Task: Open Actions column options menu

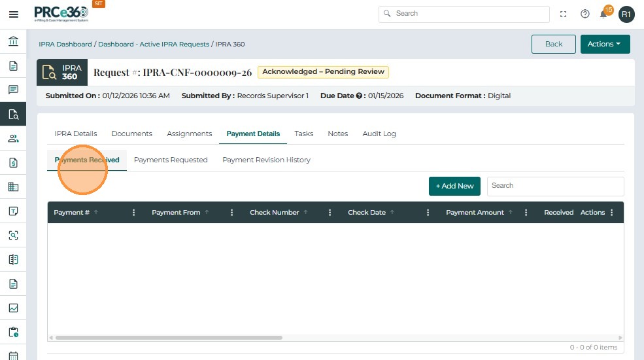Action: 612,213
